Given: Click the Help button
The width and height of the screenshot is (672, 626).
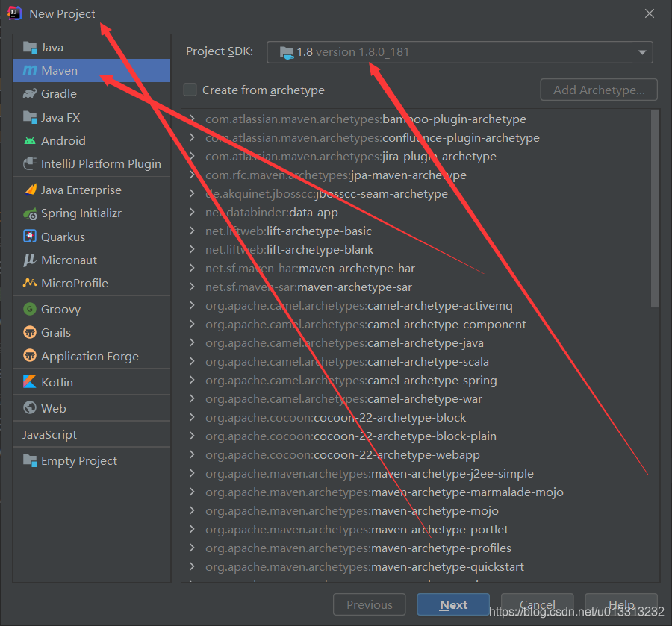Looking at the screenshot, I should pyautogui.click(x=621, y=604).
